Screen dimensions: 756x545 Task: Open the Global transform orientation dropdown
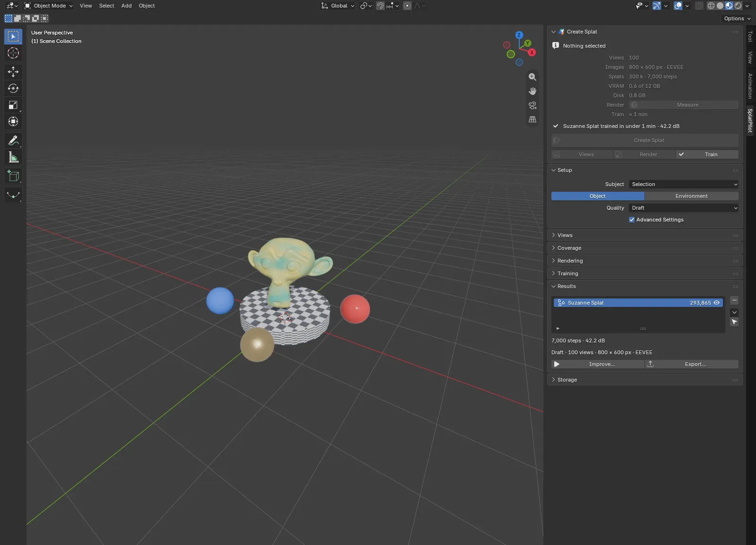click(x=338, y=6)
